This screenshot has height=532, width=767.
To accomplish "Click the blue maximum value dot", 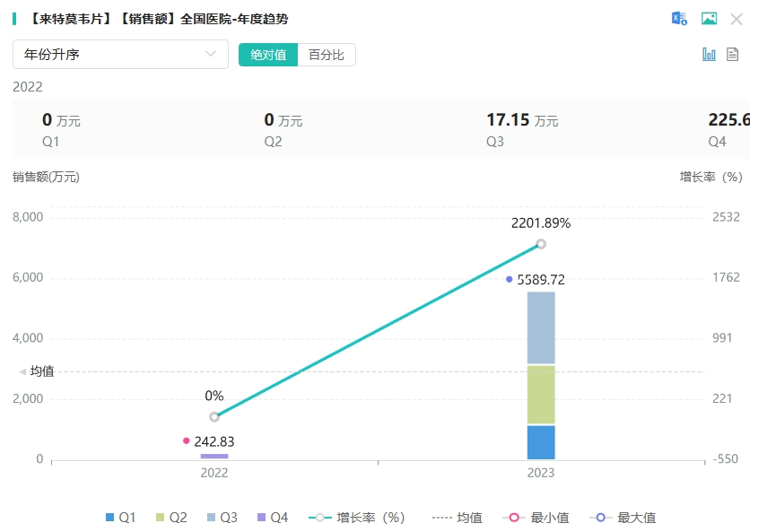I will 510,280.
